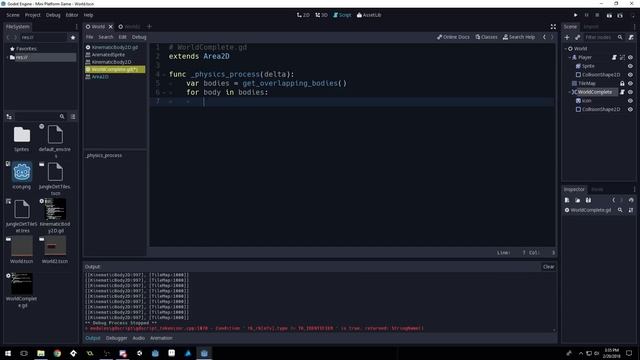Switch to the Import tab
Screen dimensions: 640x360
click(x=591, y=27)
